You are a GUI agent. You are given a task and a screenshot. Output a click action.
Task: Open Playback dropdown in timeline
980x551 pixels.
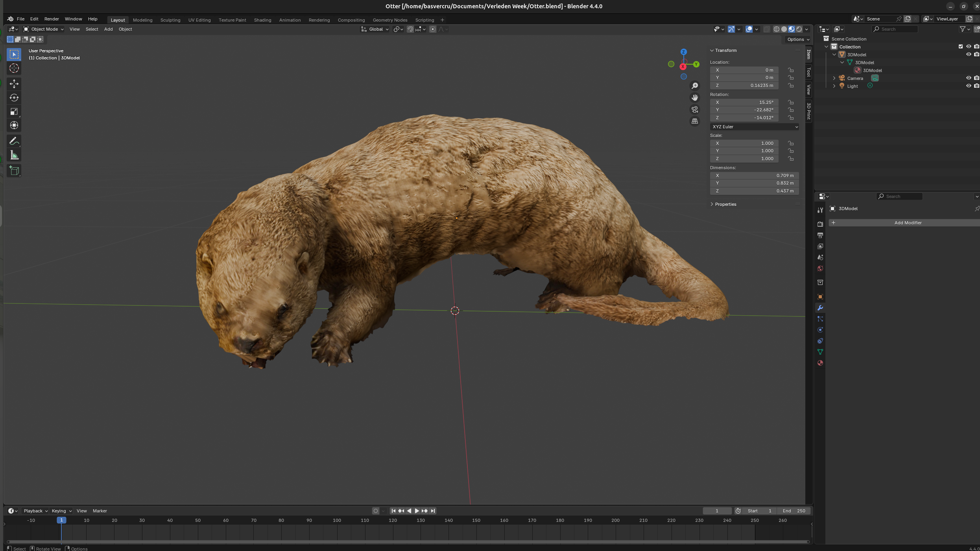(x=35, y=511)
